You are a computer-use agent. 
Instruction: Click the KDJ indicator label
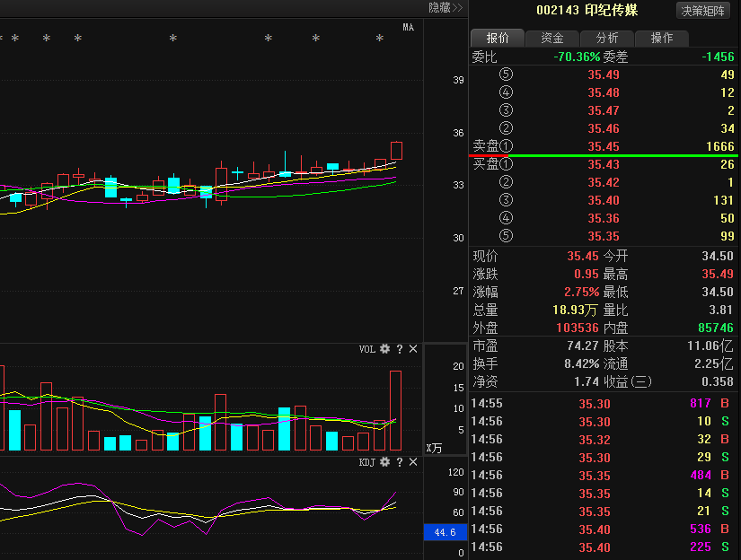tap(367, 462)
